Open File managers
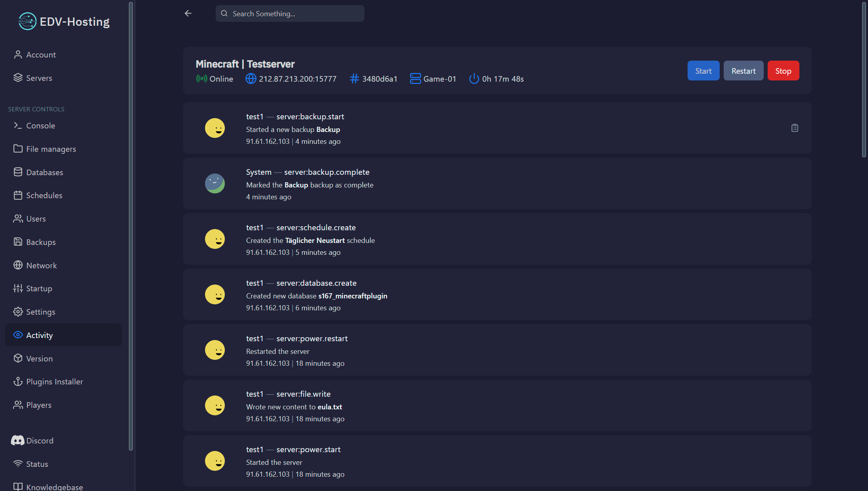868x491 pixels. 63,149
